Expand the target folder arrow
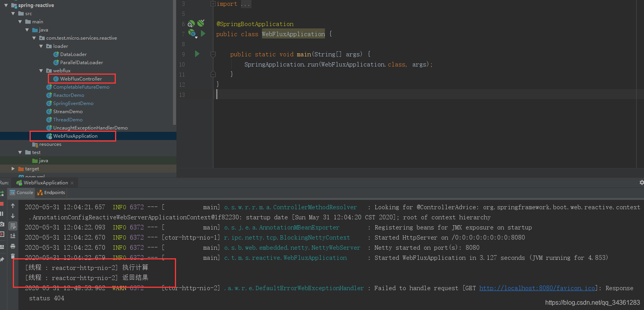This screenshot has width=644, height=310. (x=13, y=169)
